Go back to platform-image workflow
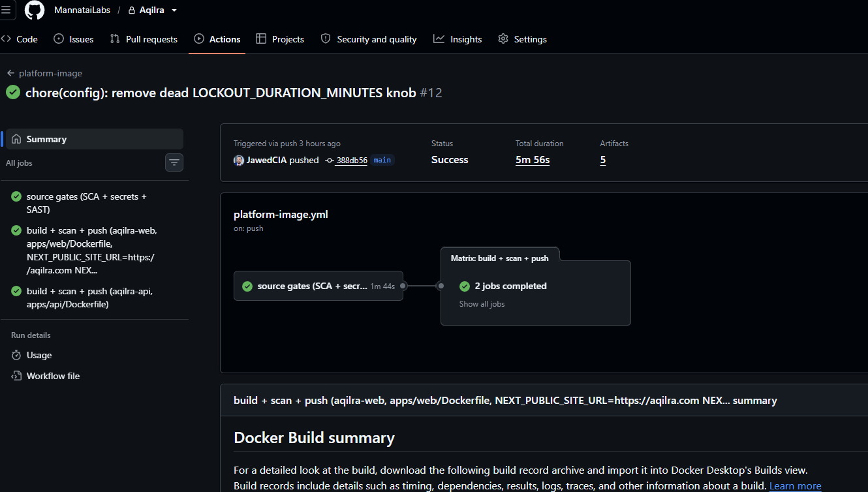Viewport: 868px width, 492px height. [50, 73]
